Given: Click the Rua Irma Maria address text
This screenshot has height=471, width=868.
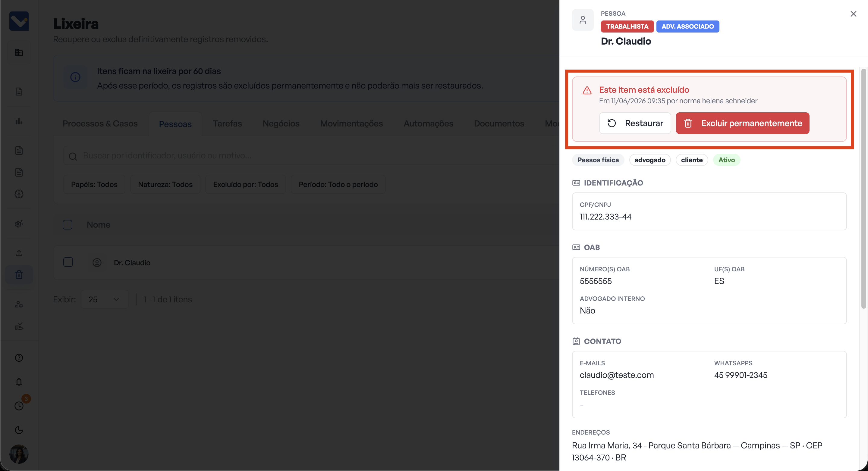Looking at the screenshot, I should coord(697,451).
